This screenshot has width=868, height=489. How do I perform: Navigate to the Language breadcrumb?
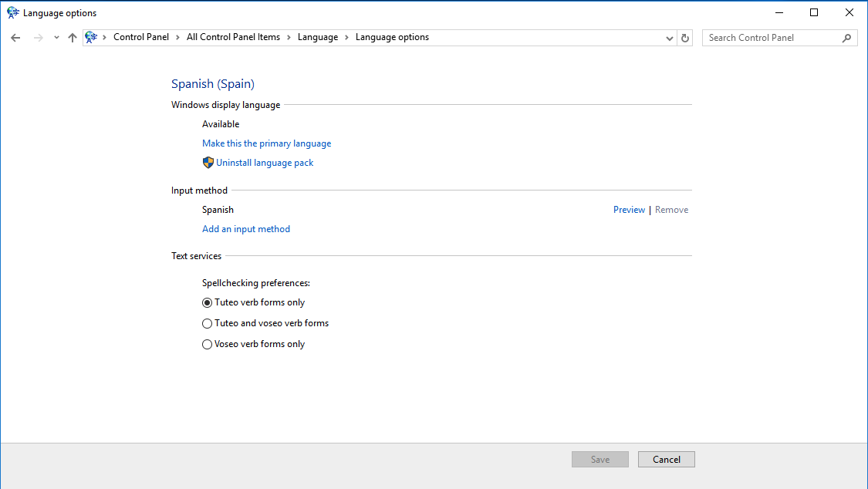(318, 37)
